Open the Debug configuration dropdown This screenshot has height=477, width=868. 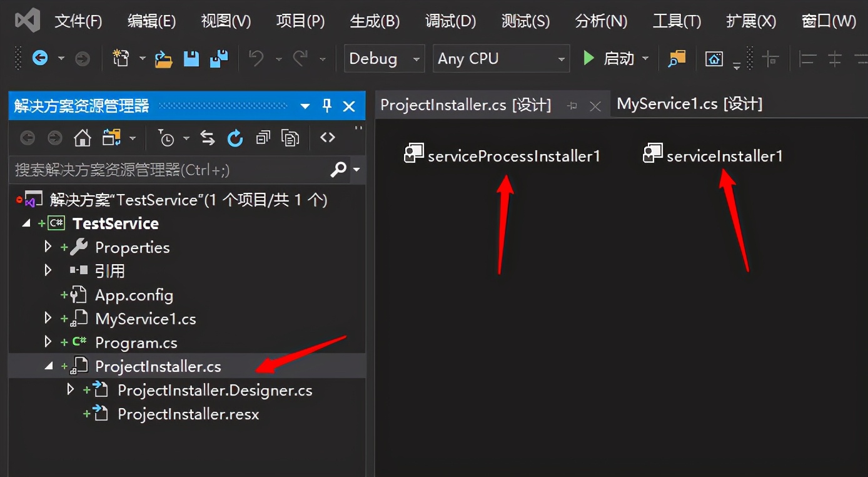[x=384, y=59]
